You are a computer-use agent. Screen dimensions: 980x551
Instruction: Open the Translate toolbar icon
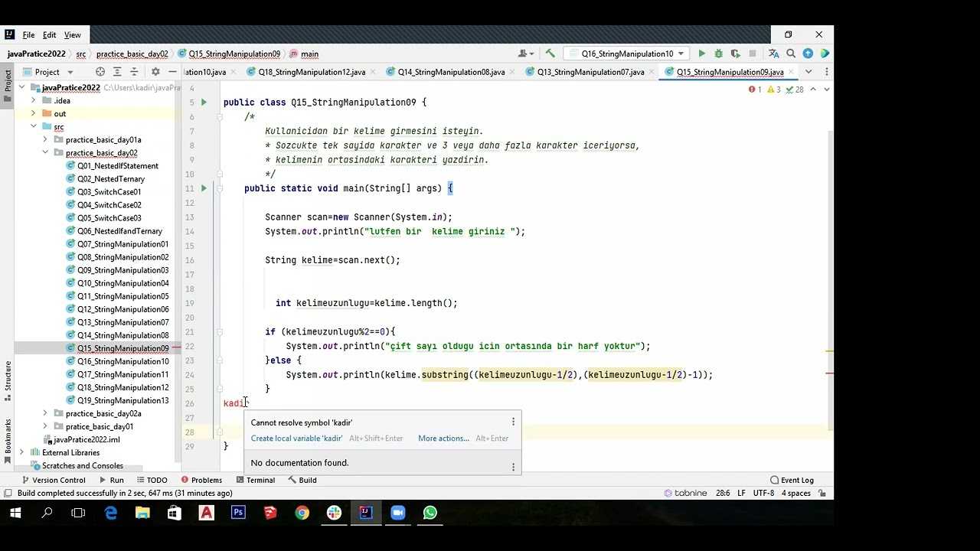coord(773,54)
